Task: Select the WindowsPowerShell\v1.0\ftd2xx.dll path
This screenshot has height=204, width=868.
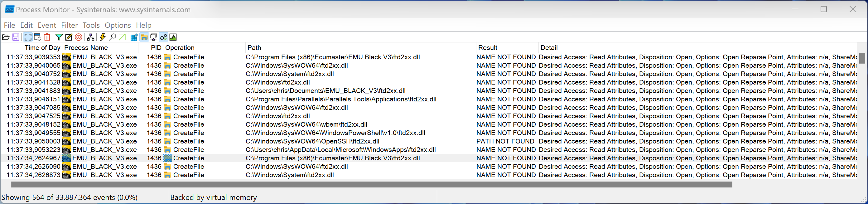Action: (x=335, y=133)
